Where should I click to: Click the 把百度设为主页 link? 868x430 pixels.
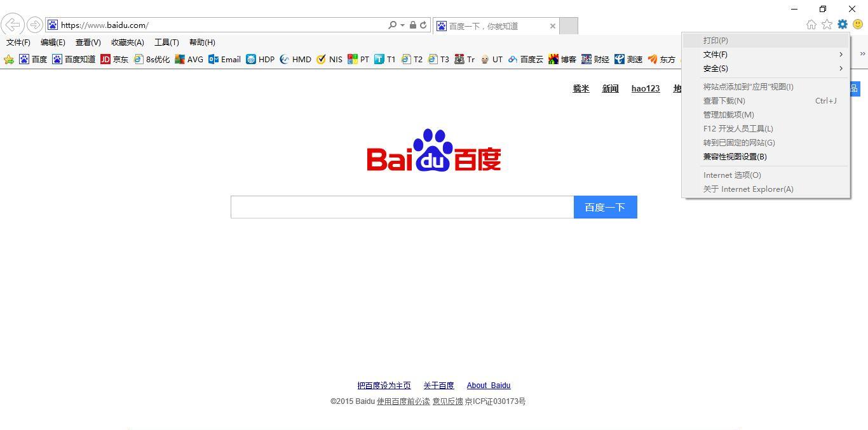tap(384, 386)
